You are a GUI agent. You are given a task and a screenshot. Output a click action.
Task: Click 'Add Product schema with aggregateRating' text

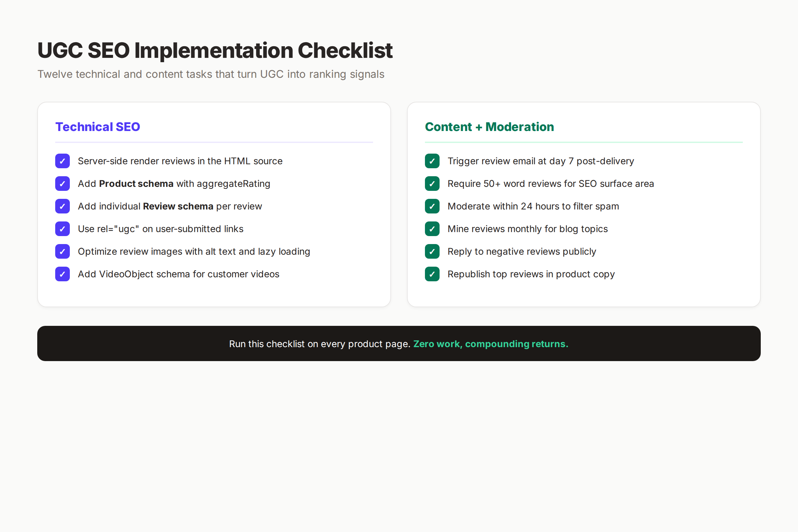[174, 184]
